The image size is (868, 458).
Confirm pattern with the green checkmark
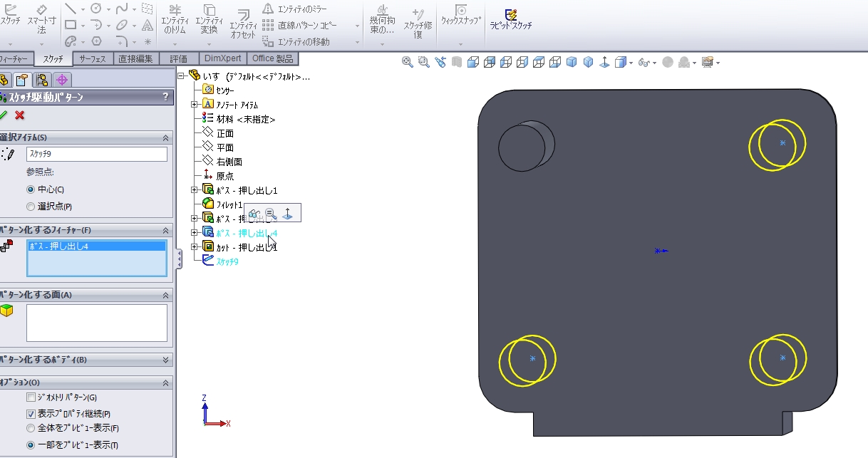(x=4, y=115)
